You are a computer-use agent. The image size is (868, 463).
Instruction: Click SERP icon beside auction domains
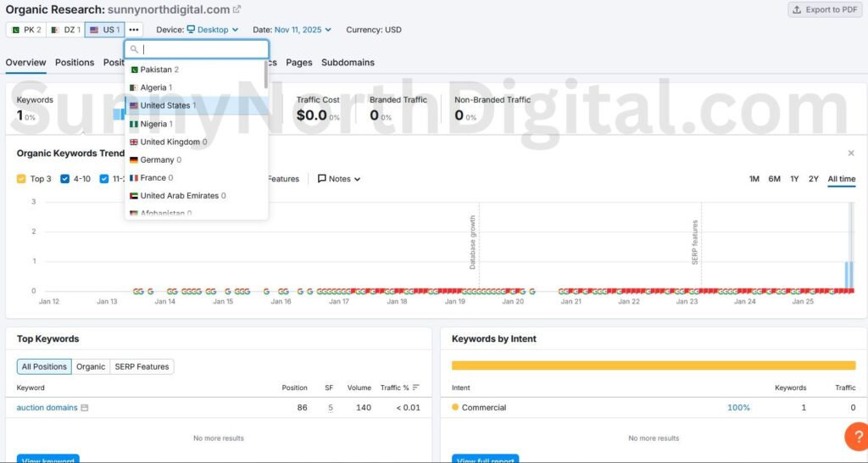(x=85, y=408)
